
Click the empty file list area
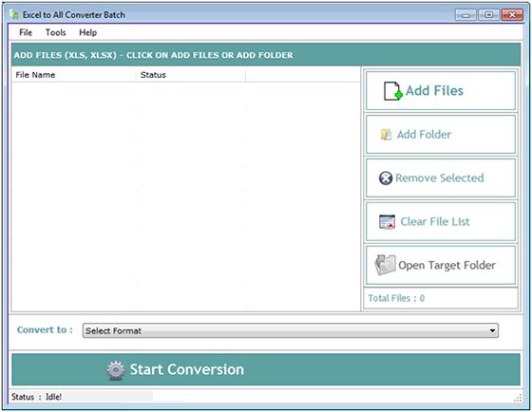coord(185,197)
